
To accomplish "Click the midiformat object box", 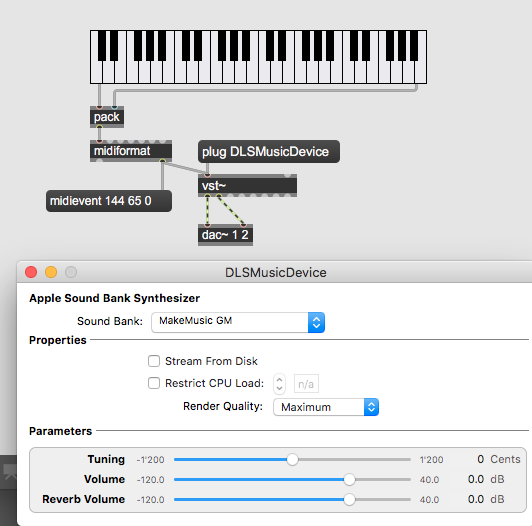I will coord(131,151).
